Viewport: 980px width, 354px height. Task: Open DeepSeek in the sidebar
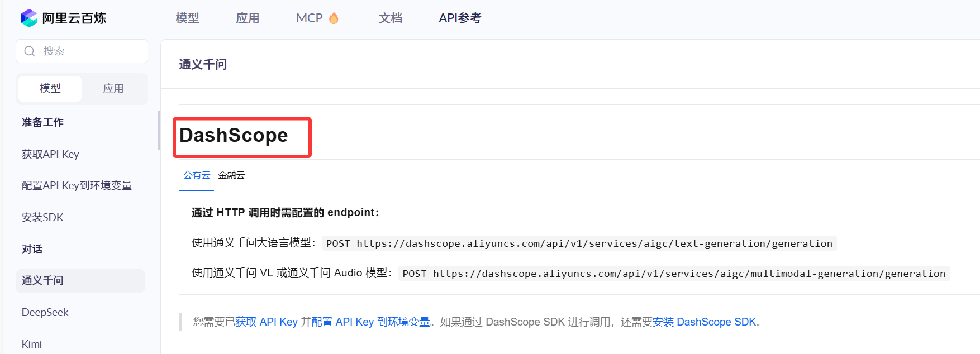pos(45,313)
